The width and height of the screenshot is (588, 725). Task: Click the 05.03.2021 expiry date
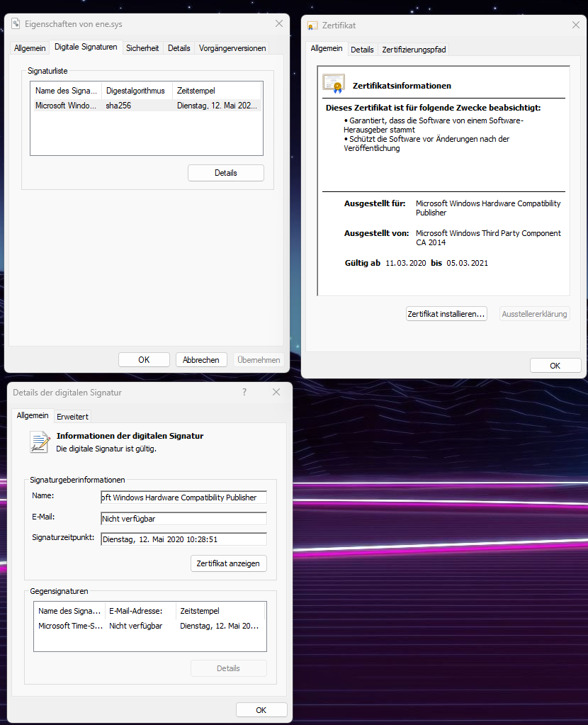468,263
